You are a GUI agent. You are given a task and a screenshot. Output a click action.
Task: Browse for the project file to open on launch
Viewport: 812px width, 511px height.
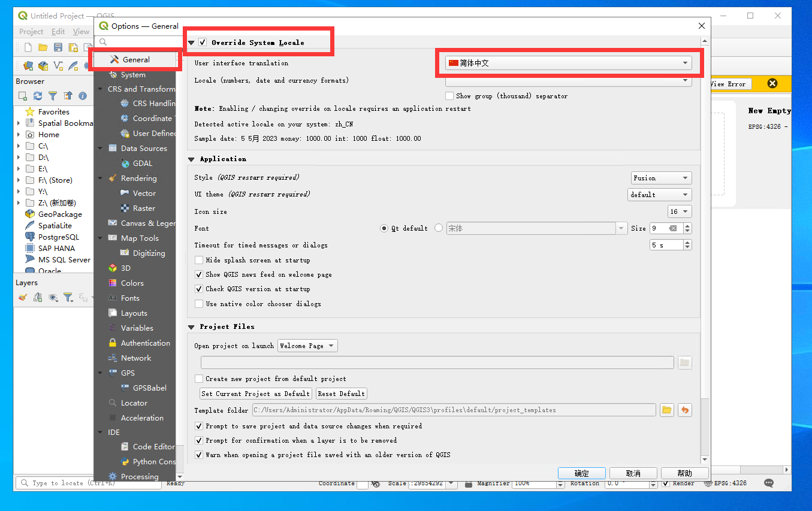[684, 362]
